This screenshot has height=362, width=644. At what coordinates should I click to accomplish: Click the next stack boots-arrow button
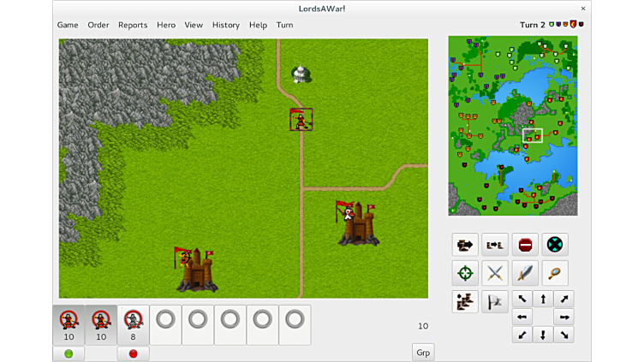pos(465,245)
